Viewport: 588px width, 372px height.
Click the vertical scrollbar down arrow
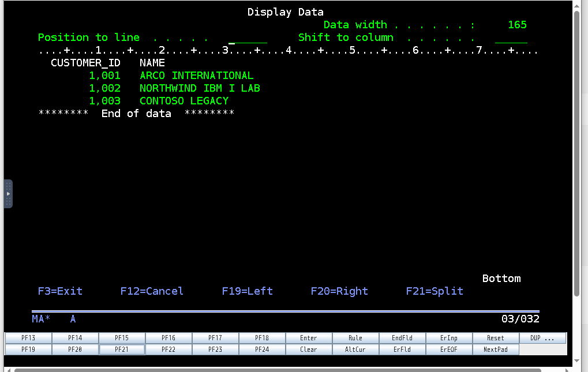coord(577,361)
